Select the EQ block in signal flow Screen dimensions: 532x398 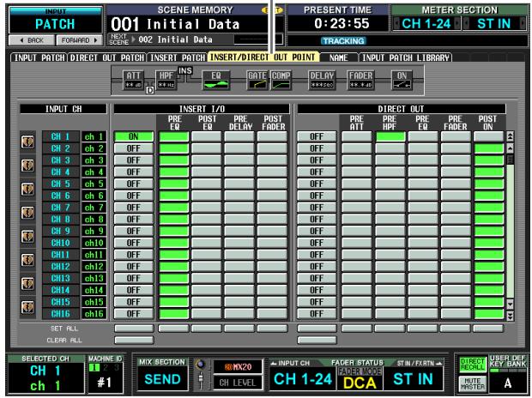(x=215, y=80)
